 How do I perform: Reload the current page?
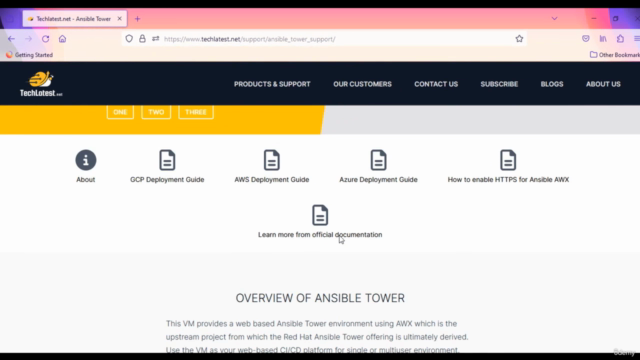click(45, 39)
